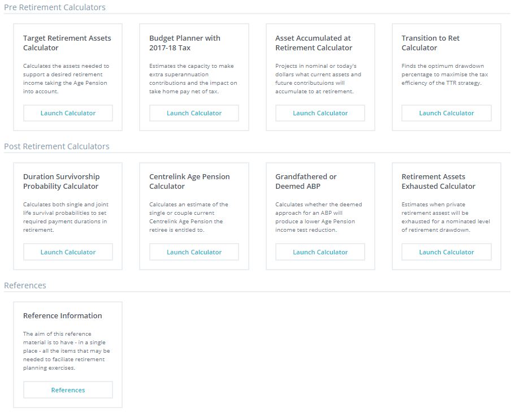Click the Pre Retirement Calculators section header
The image size is (515, 420).
click(55, 7)
